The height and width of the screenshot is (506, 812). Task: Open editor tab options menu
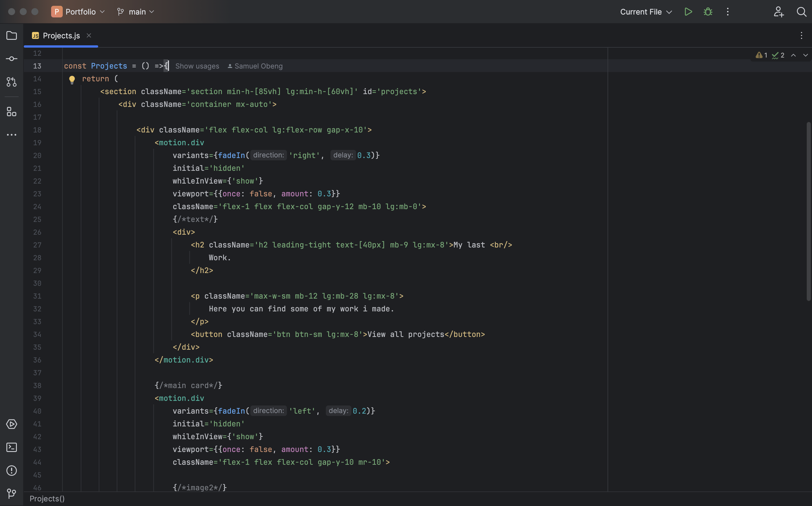(x=801, y=35)
